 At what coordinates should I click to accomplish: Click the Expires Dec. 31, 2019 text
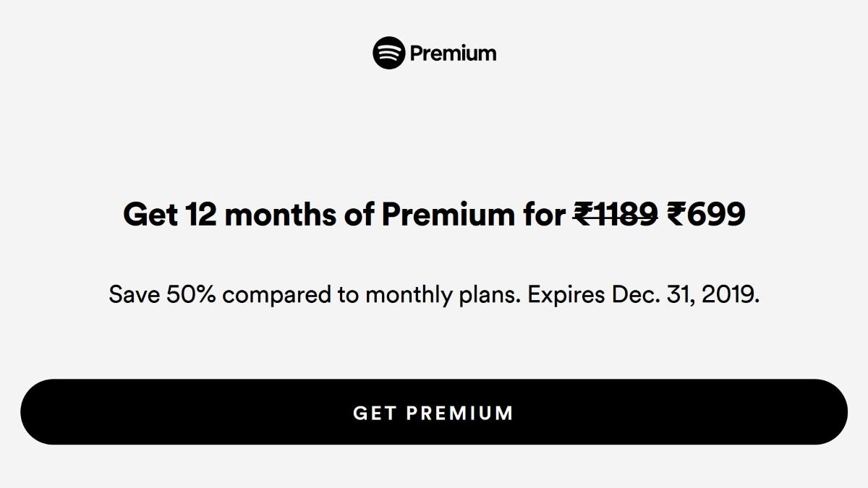(644, 294)
